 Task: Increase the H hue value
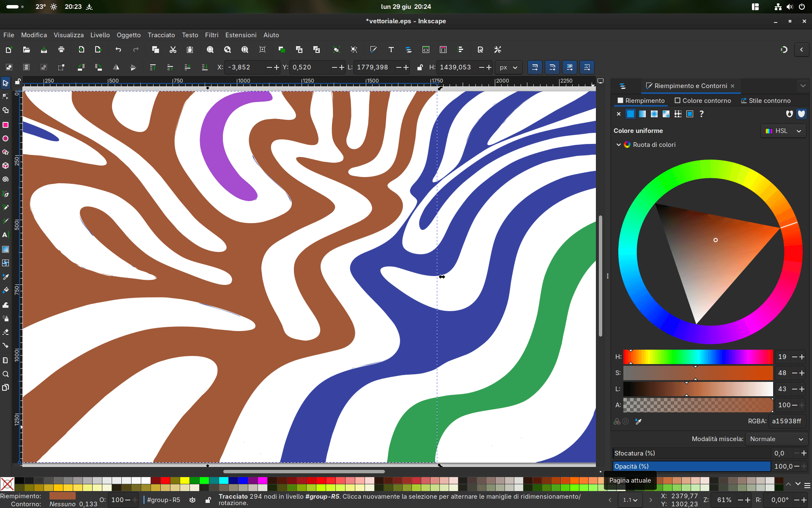(x=802, y=357)
